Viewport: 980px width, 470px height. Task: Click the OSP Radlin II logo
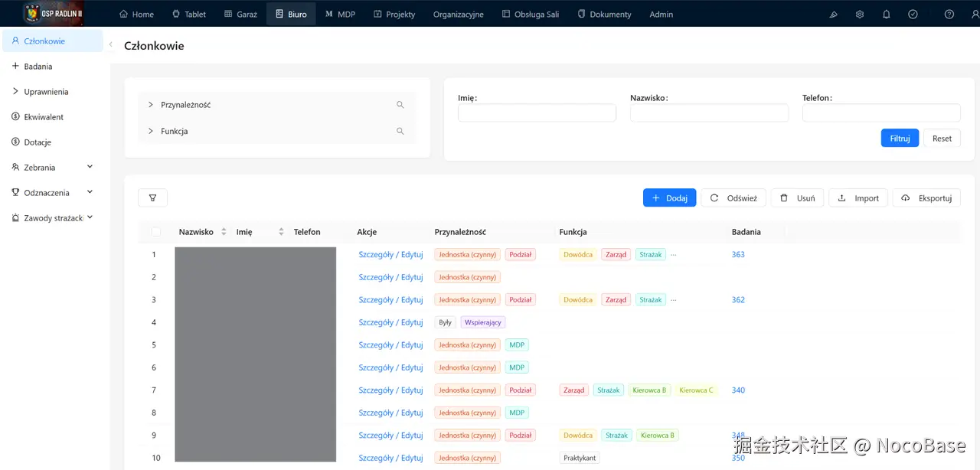tap(54, 13)
